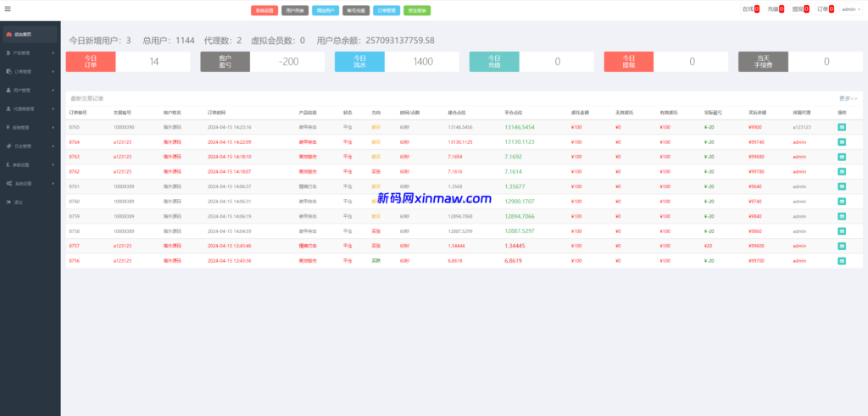The image size is (868, 416).
Task: Expand the 产品管理 sidebar menu
Action: (x=23, y=53)
